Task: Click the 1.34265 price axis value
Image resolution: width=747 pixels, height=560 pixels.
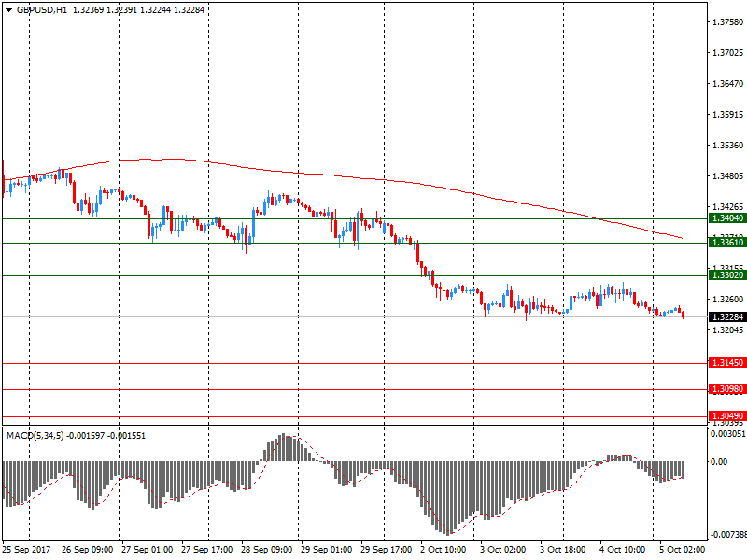Action: pos(727,206)
